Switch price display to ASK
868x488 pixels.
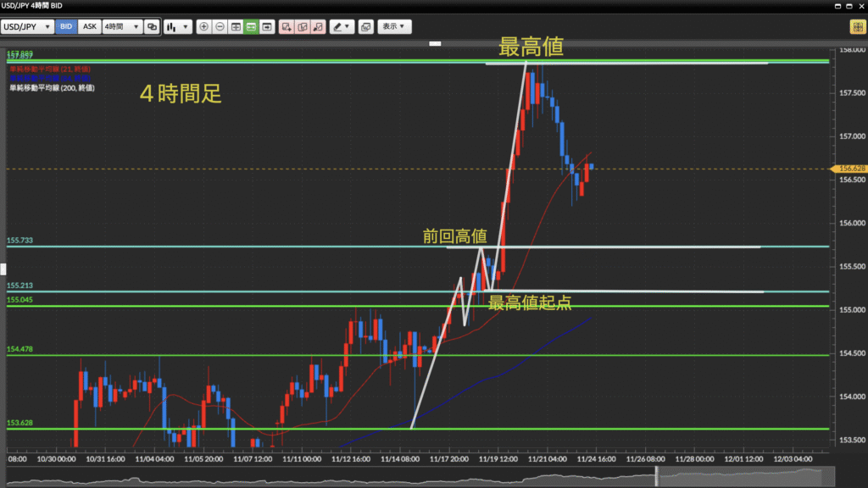coord(89,27)
